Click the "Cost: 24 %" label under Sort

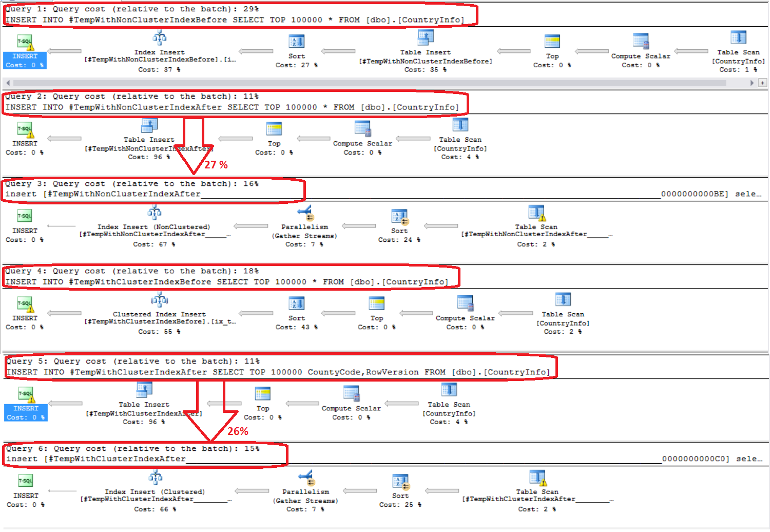(399, 240)
